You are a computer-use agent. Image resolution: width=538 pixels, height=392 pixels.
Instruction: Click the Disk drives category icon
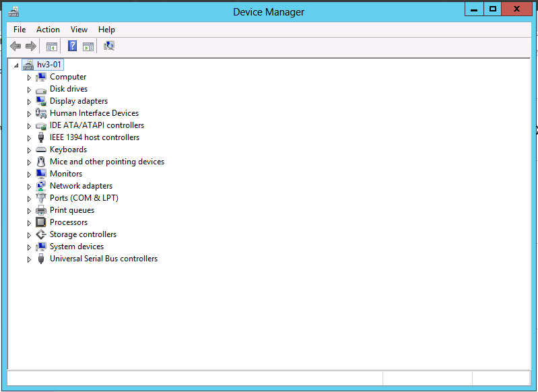(x=41, y=90)
